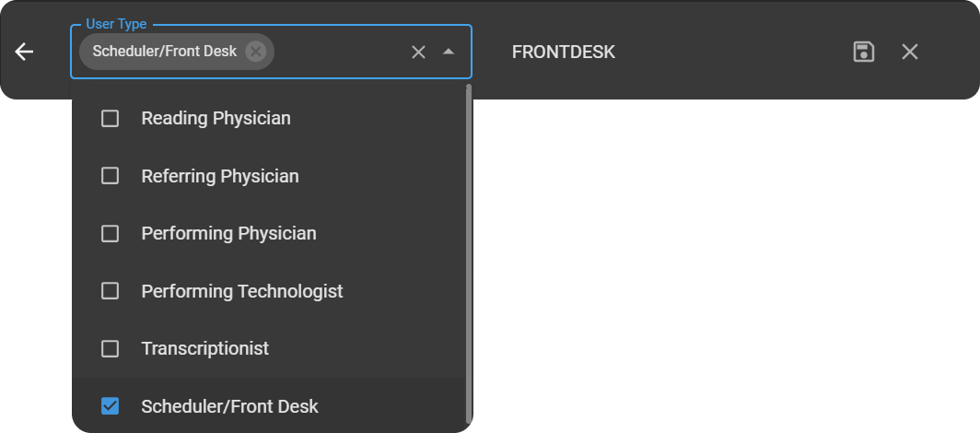The image size is (980, 433).
Task: Click the back arrow icon
Action: point(24,52)
